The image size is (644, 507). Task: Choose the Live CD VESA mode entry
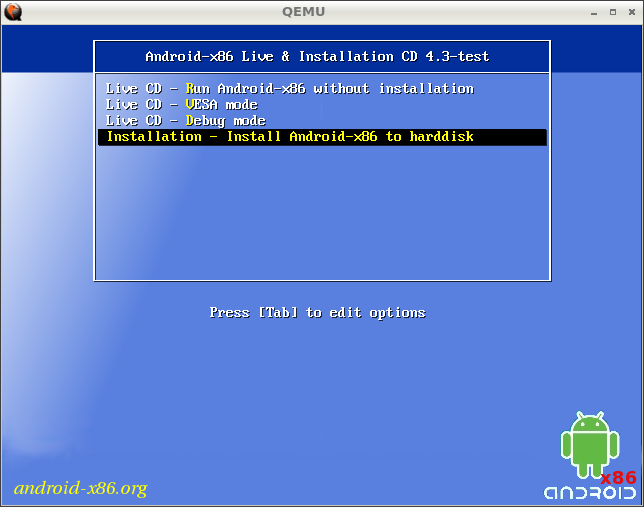point(182,105)
